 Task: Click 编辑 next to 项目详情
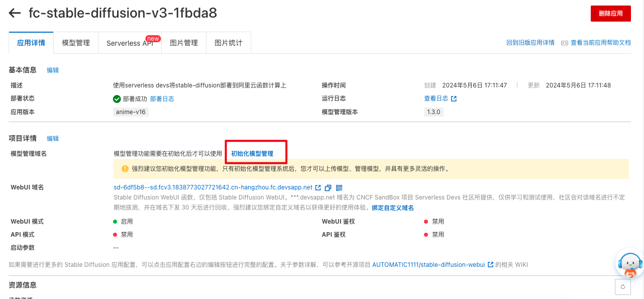[x=53, y=138]
